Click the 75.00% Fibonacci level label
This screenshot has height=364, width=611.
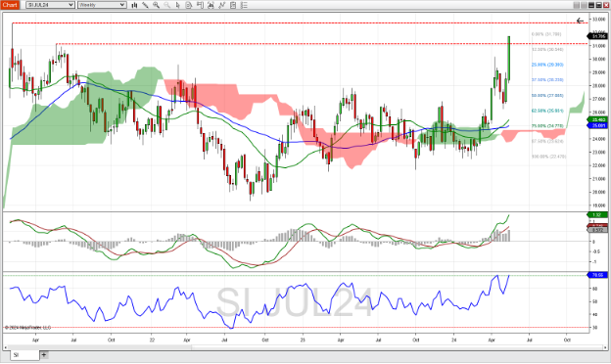[547, 126]
